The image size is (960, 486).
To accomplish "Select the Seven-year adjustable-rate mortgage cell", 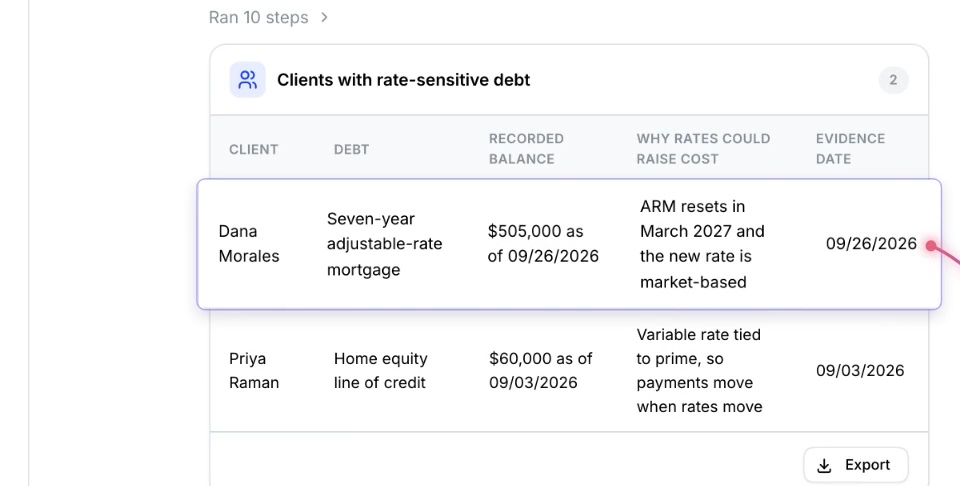I will point(384,244).
